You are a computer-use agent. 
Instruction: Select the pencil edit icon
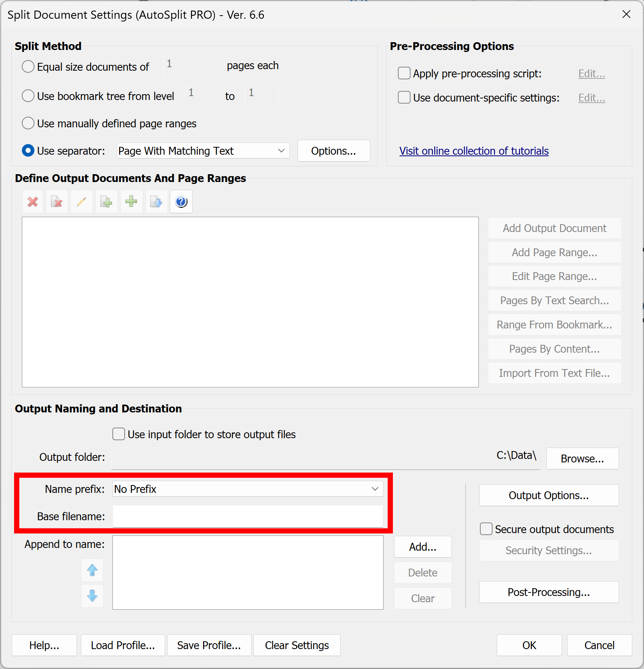tap(82, 202)
